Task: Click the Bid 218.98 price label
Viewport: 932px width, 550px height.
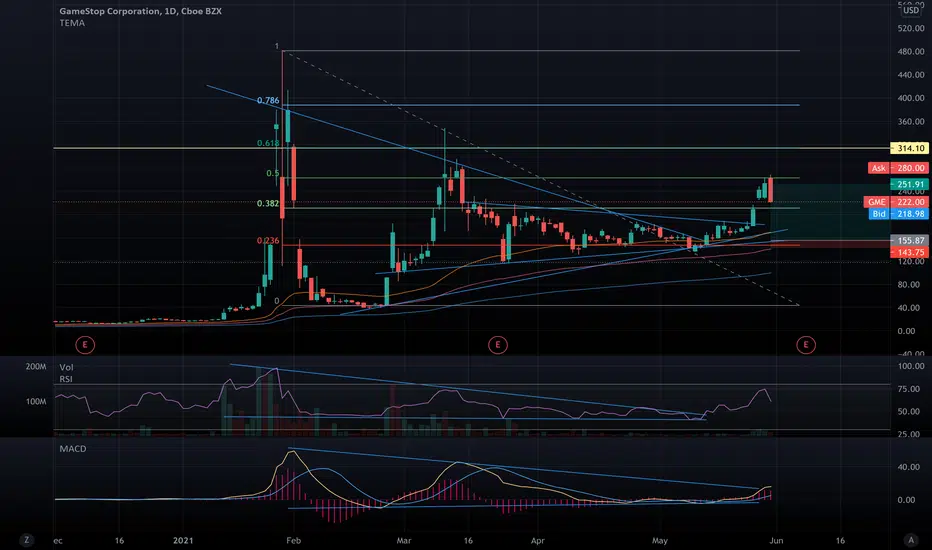Action: 899,213
